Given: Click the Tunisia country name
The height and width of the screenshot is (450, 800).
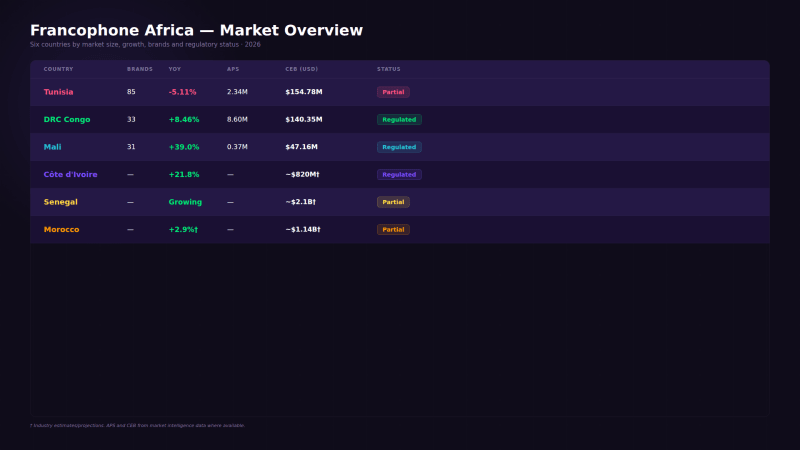Looking at the screenshot, I should [x=58, y=92].
